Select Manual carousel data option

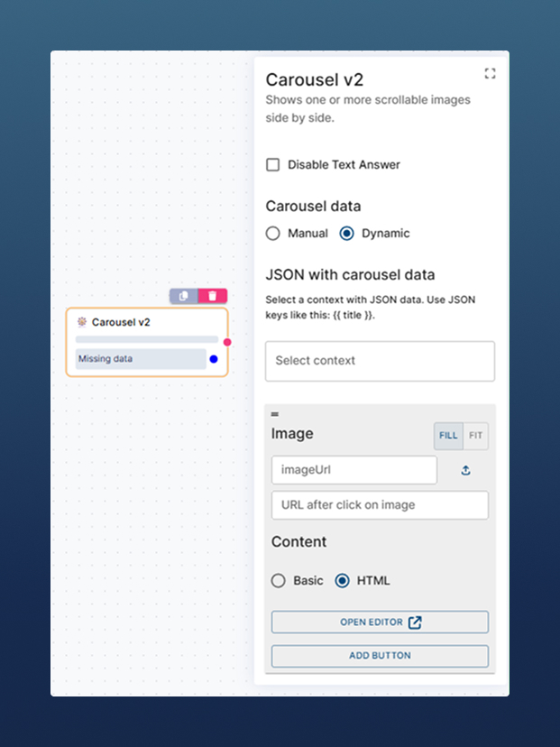(273, 234)
